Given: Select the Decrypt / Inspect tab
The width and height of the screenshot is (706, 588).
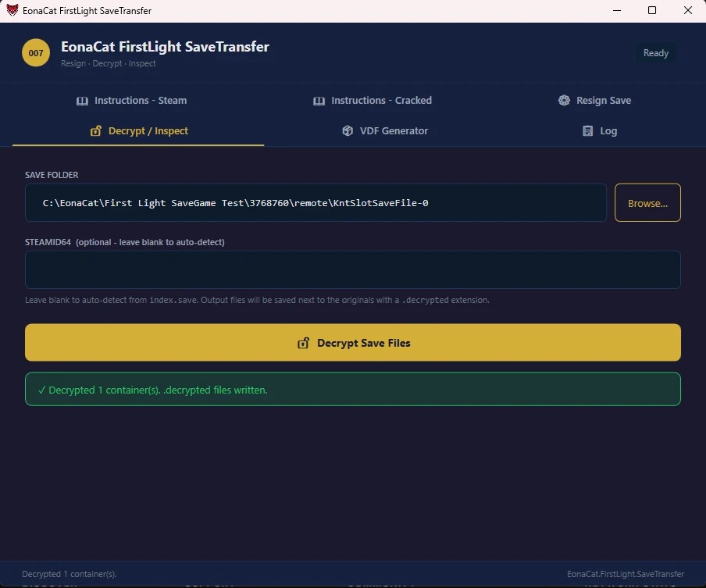Looking at the screenshot, I should tap(138, 131).
